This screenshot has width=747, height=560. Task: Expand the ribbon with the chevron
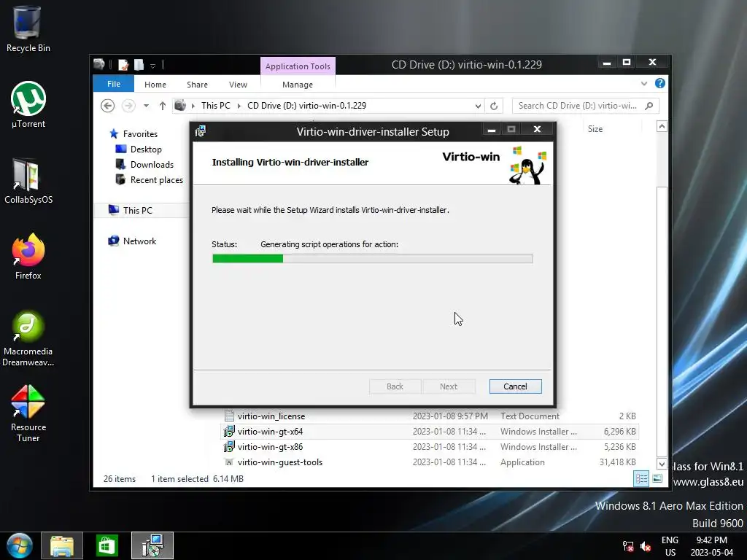pyautogui.click(x=644, y=83)
